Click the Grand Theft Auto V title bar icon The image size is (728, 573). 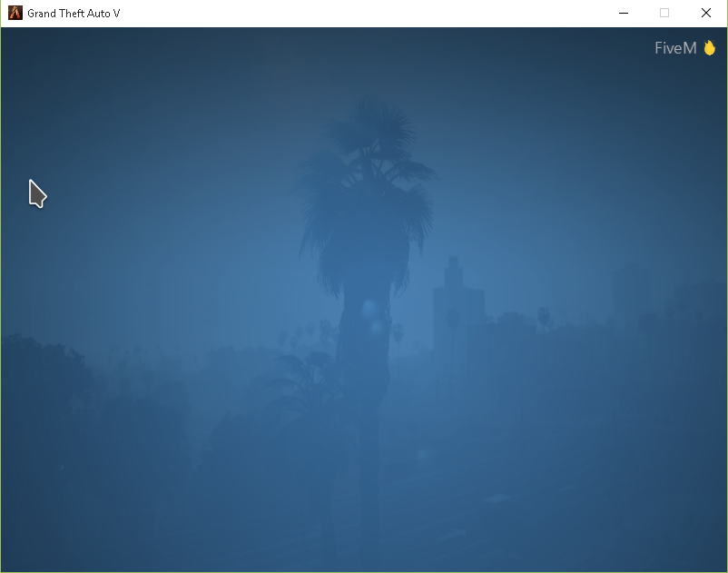pos(15,13)
